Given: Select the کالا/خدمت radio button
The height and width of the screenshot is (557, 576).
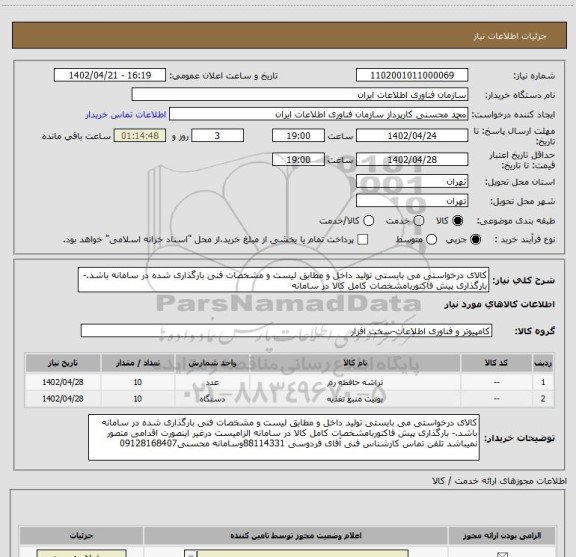Looking at the screenshot, I should click(368, 221).
